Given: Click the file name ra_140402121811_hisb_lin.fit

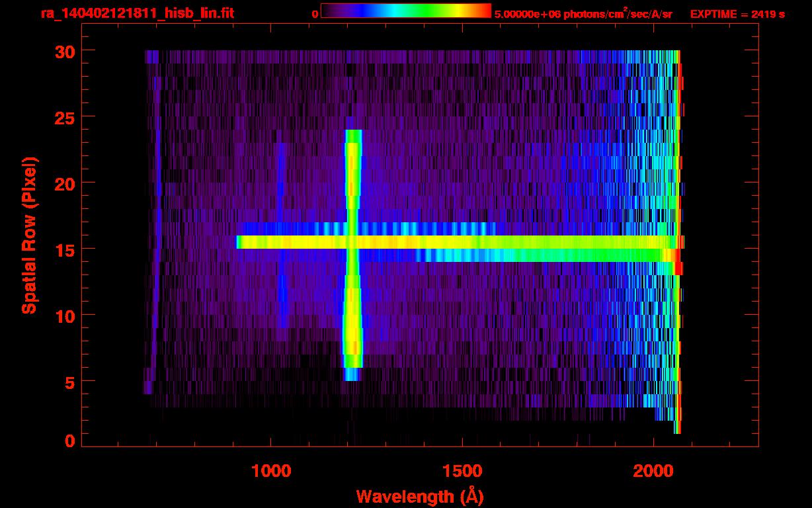Looking at the screenshot, I should [x=137, y=13].
